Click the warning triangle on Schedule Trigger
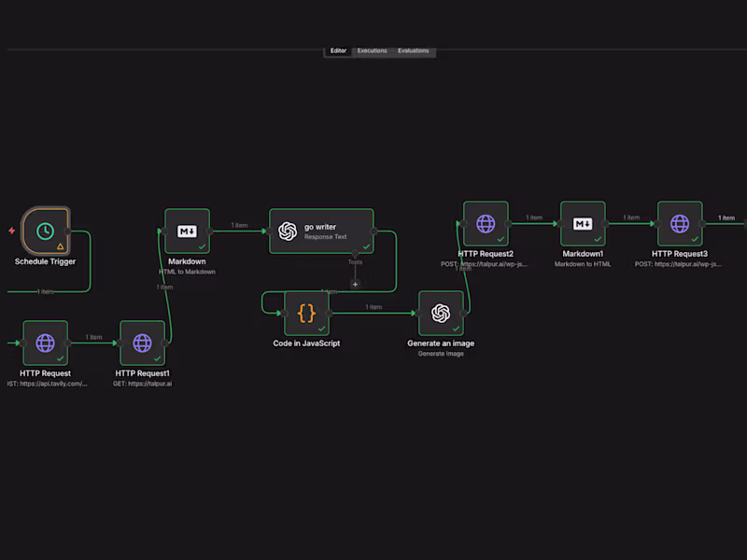Screen dimensions: 747x560 coord(60,245)
